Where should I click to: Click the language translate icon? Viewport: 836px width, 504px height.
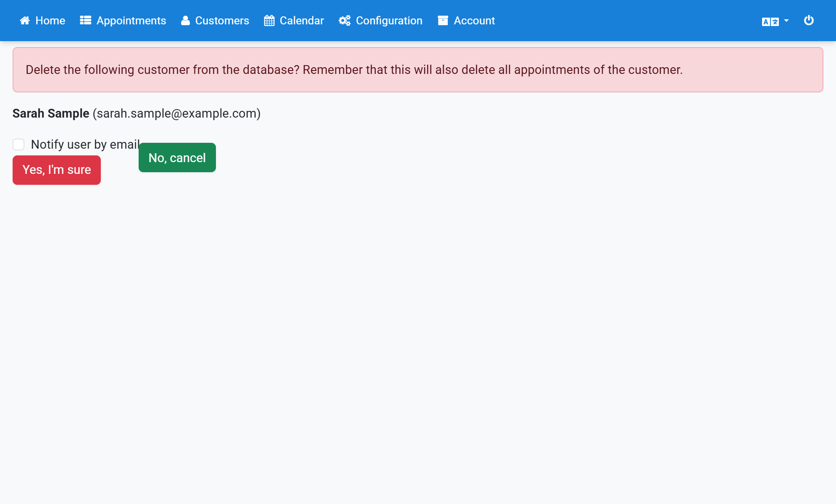point(770,22)
